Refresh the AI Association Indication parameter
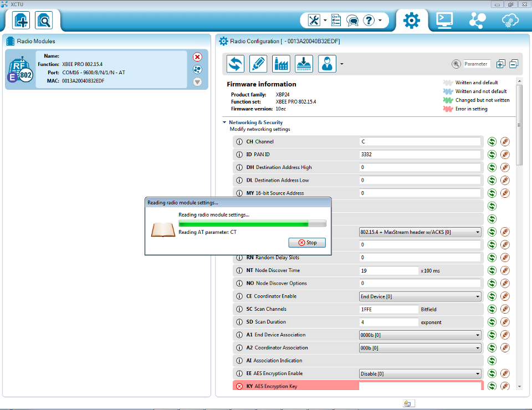The width and height of the screenshot is (532, 410). tap(492, 361)
